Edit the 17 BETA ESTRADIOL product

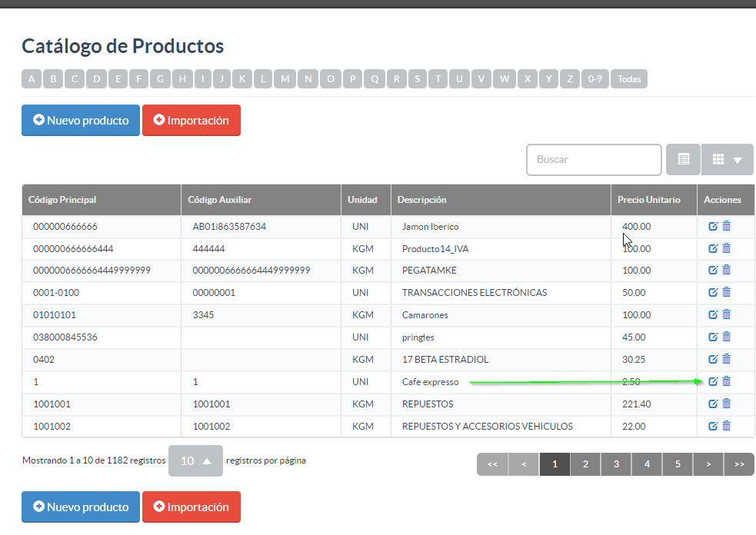coord(713,360)
